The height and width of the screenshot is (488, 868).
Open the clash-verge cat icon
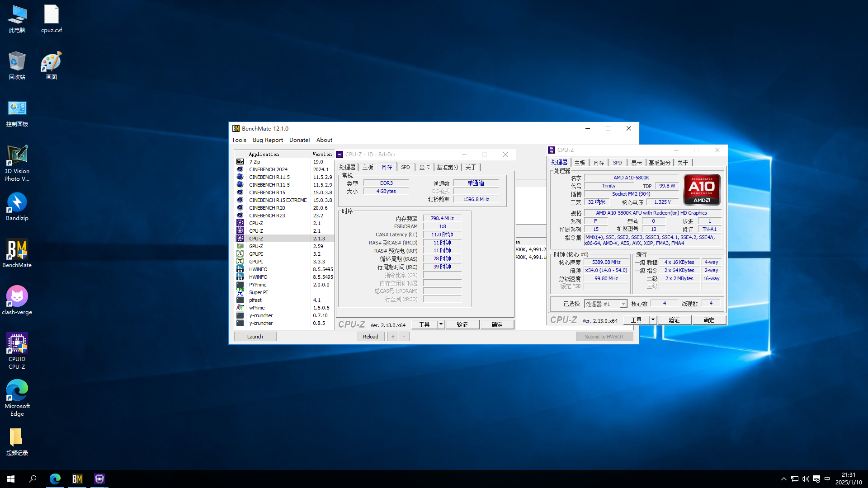17,301
